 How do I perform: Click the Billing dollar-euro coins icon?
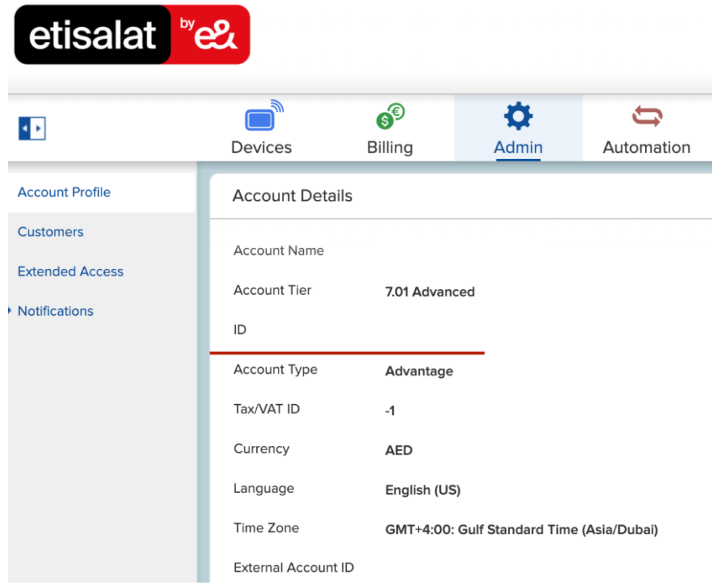point(389,117)
